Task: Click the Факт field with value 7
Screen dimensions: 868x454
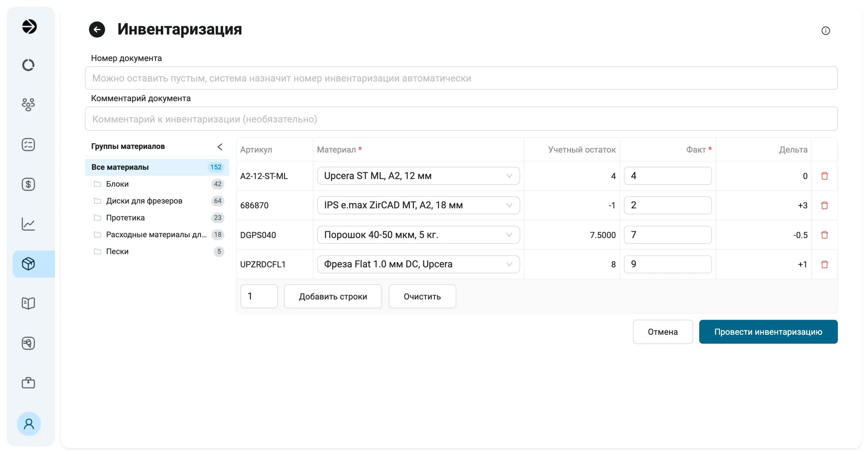Action: (x=667, y=235)
